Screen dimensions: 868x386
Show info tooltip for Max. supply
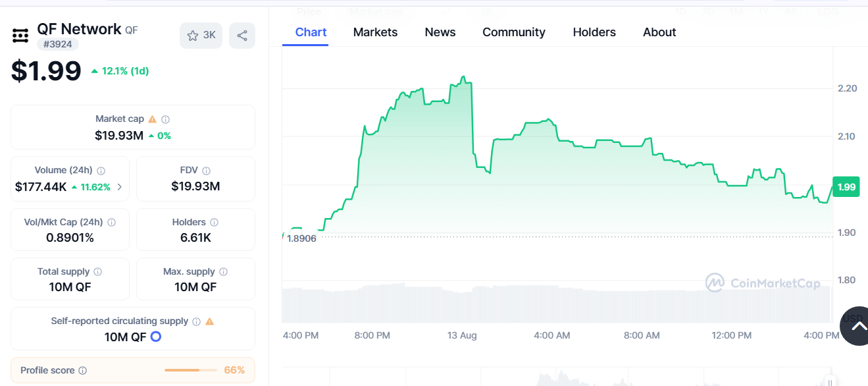[224, 272]
